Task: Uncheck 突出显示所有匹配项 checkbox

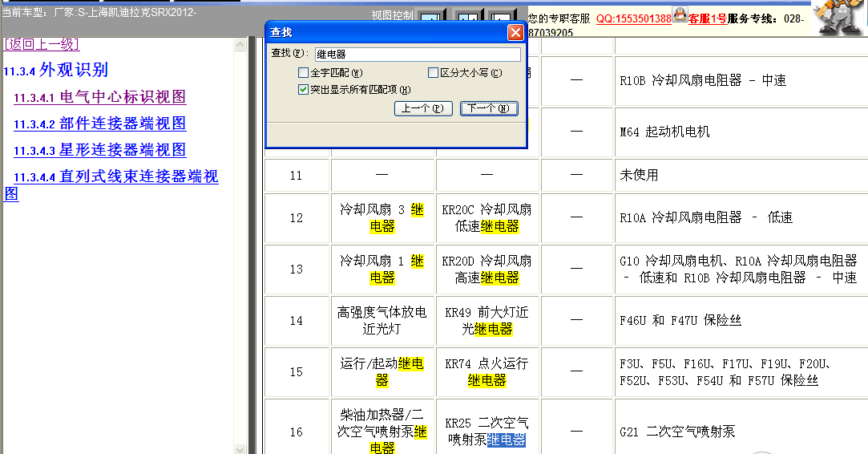Action: pyautogui.click(x=303, y=89)
